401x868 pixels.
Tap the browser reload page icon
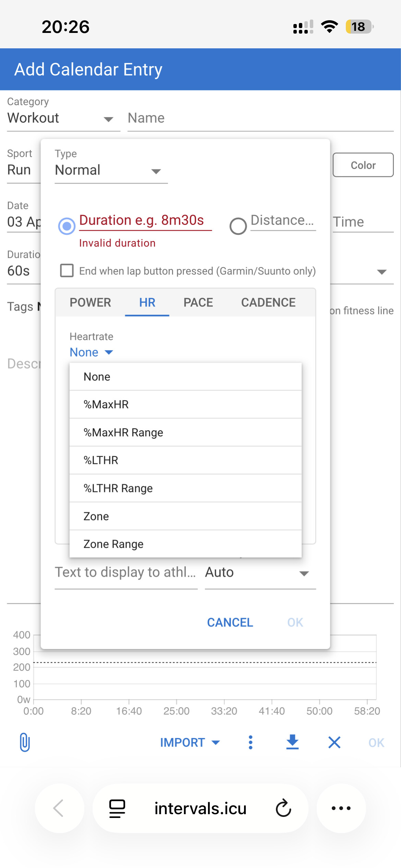tap(283, 808)
